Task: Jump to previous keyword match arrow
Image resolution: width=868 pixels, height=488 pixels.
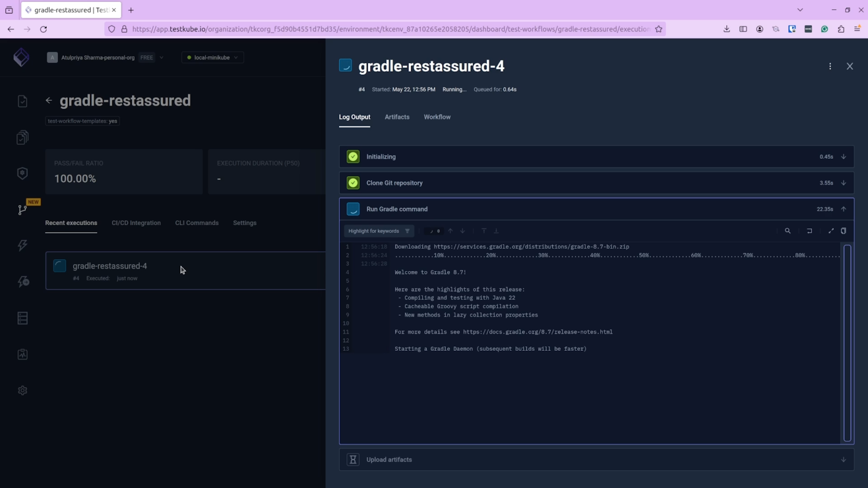Action: [x=450, y=231]
